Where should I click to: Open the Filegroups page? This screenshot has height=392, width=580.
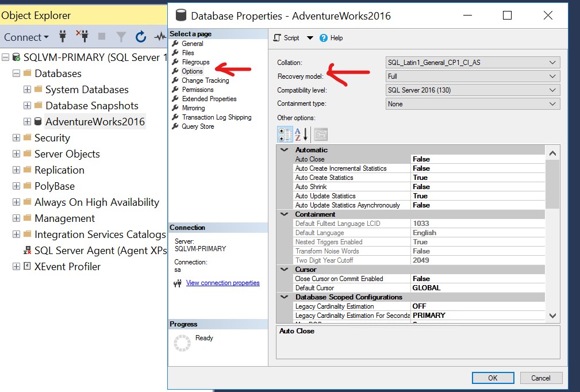(195, 62)
